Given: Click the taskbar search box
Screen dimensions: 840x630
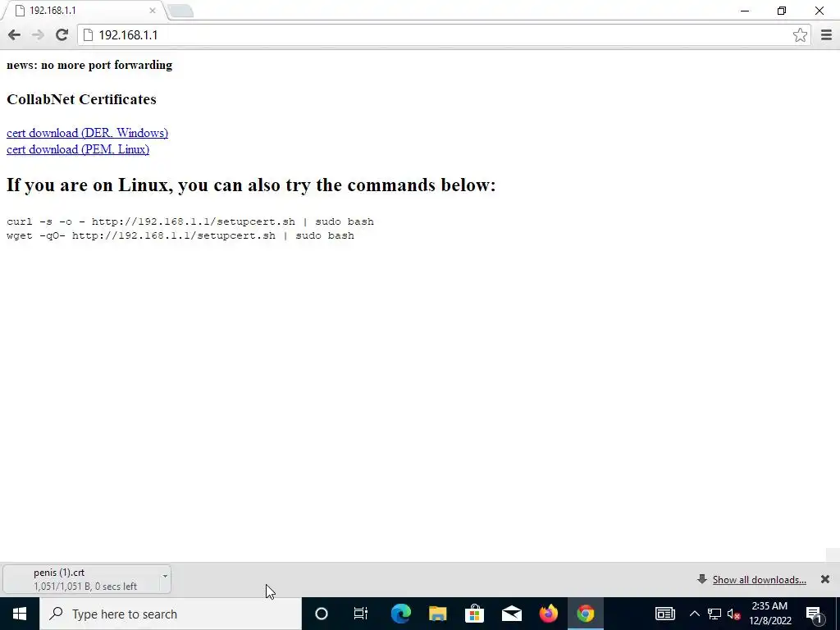Looking at the screenshot, I should coord(171,614).
